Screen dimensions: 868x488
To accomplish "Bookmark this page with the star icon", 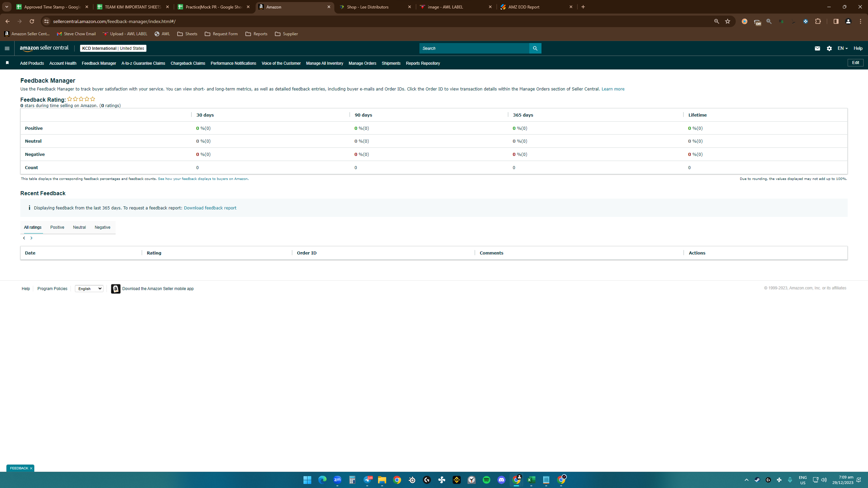I will tap(728, 21).
